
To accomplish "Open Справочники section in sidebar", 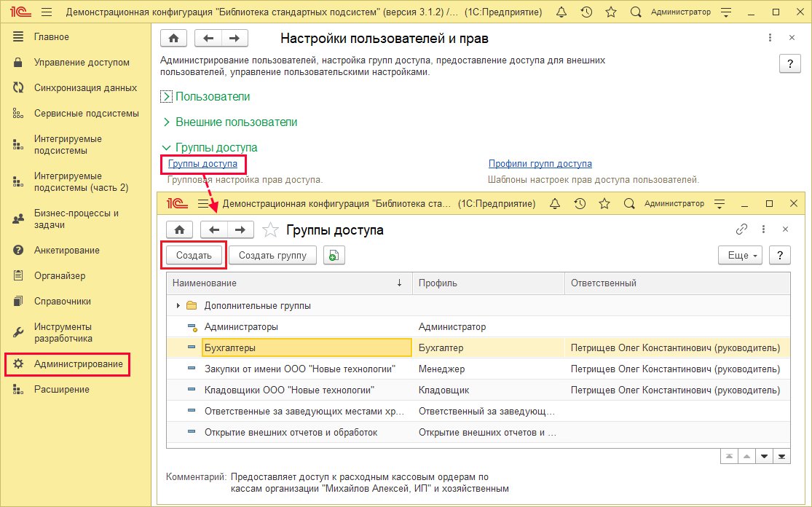I will [76, 301].
